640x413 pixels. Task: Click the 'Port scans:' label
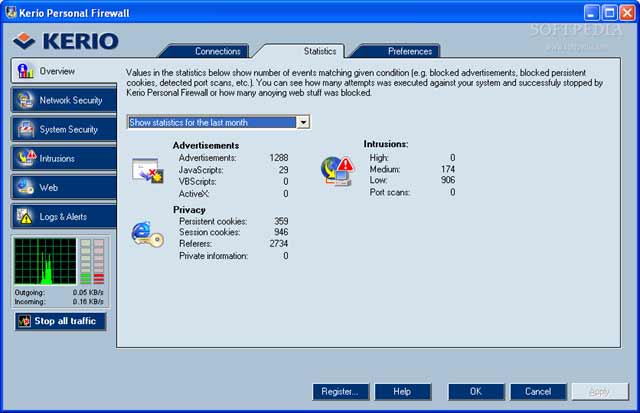(390, 192)
